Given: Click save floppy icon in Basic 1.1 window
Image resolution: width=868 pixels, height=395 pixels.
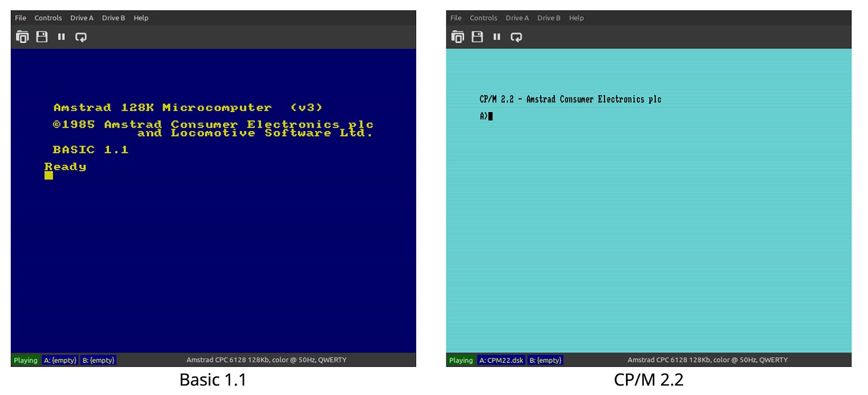Looking at the screenshot, I should click(x=42, y=37).
